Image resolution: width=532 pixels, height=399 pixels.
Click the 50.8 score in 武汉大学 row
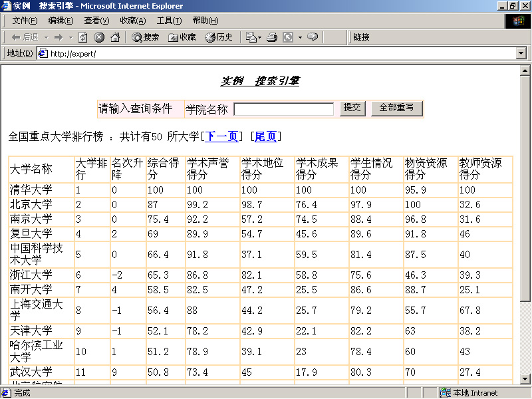158,372
